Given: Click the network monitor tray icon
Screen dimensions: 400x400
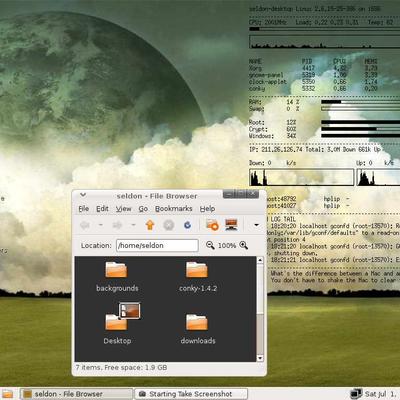Looking at the screenshot, I should point(356,394).
